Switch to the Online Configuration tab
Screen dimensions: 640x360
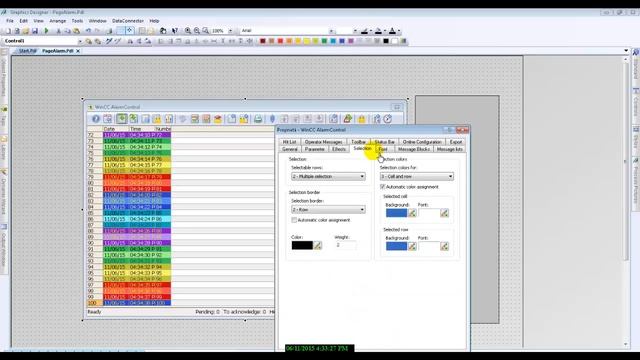pos(422,142)
